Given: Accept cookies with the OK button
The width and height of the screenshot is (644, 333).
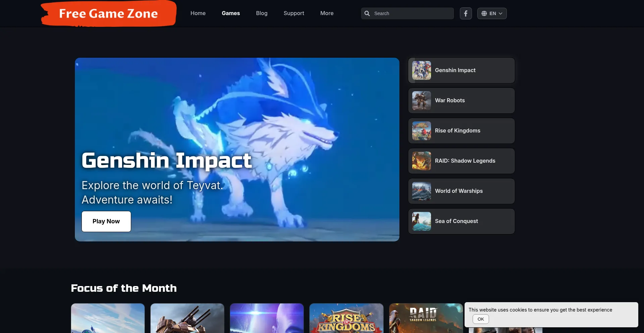Looking at the screenshot, I should click(x=481, y=319).
